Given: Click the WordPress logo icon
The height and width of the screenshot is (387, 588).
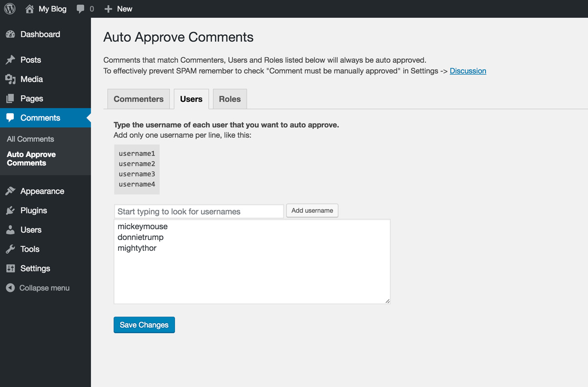Looking at the screenshot, I should [x=10, y=9].
